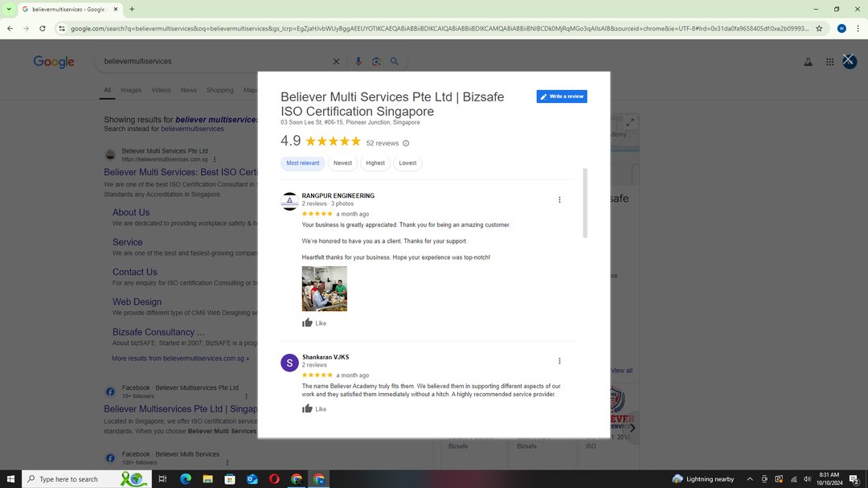Switch to the Images search tab
Image resolution: width=868 pixels, height=488 pixels.
pos(131,90)
